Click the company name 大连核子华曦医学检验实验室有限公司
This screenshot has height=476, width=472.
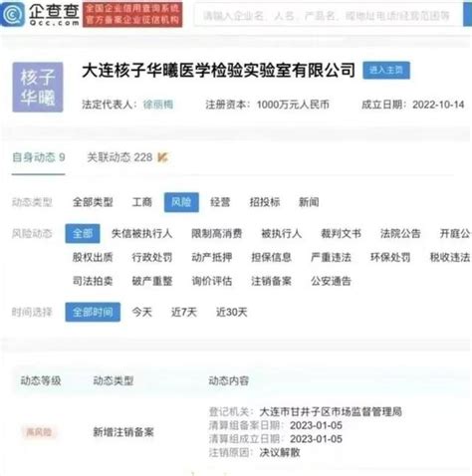(218, 71)
